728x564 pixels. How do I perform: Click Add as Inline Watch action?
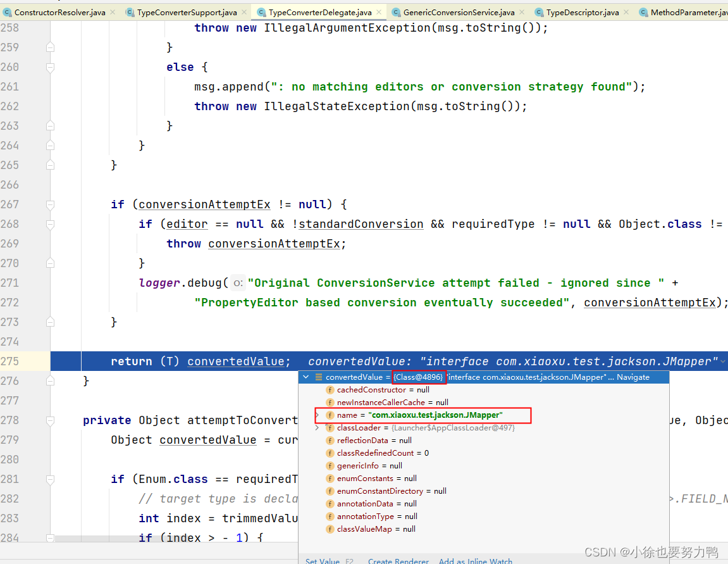[x=476, y=561]
